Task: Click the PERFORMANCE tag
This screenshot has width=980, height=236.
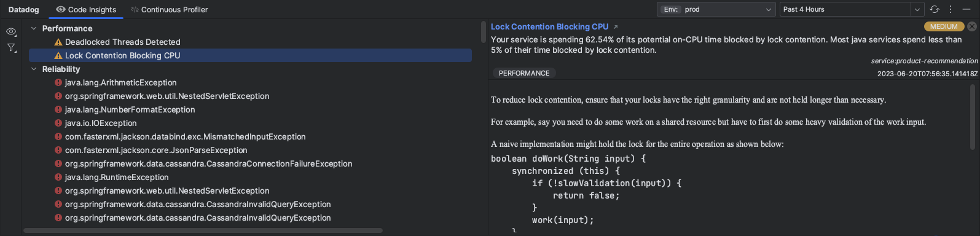Action: [524, 73]
